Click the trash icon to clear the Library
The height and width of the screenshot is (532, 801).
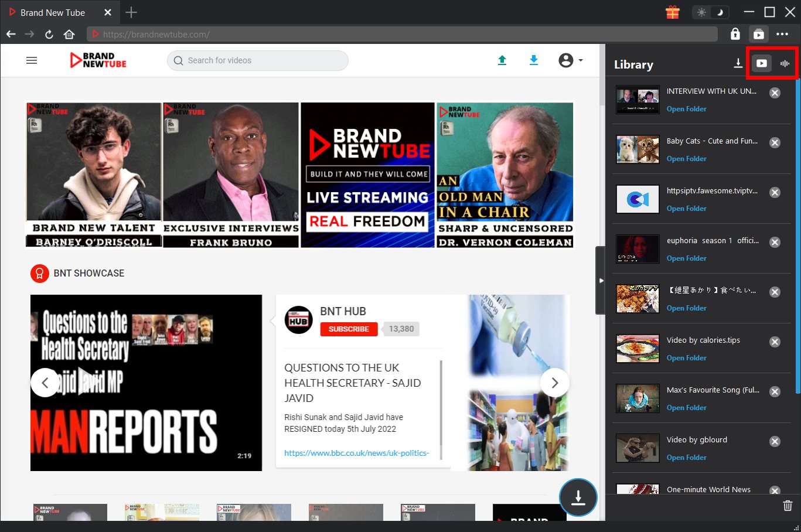[788, 505]
